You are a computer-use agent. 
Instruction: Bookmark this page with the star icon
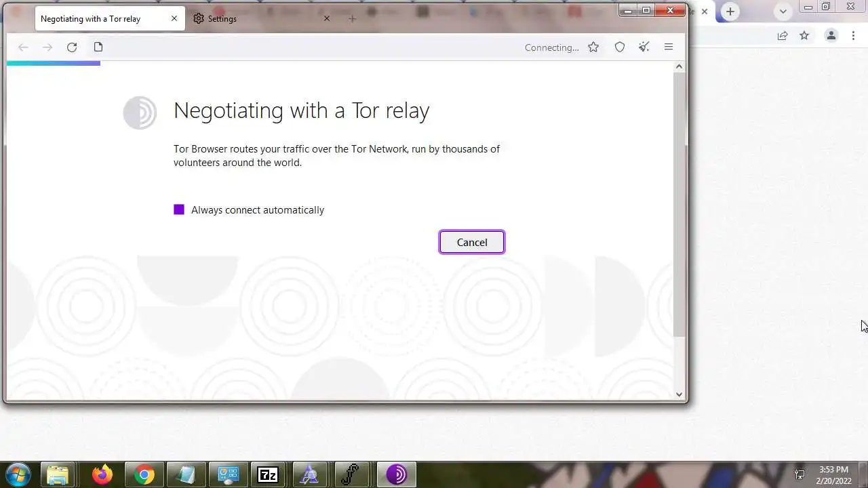(593, 47)
